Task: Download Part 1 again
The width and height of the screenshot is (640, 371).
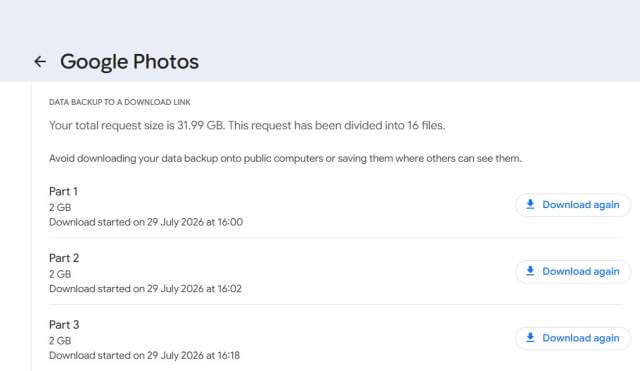Action: coord(573,205)
